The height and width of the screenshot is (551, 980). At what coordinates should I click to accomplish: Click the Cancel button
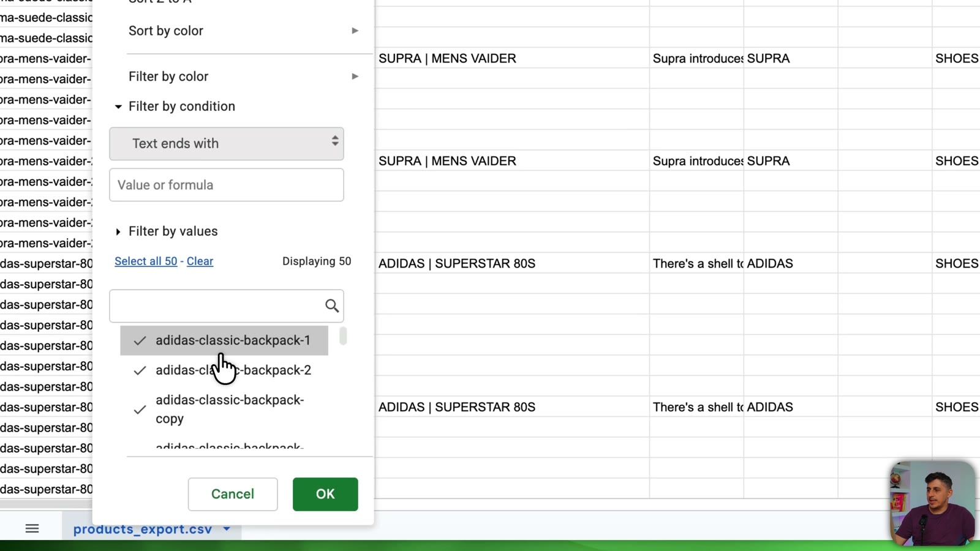pos(233,494)
